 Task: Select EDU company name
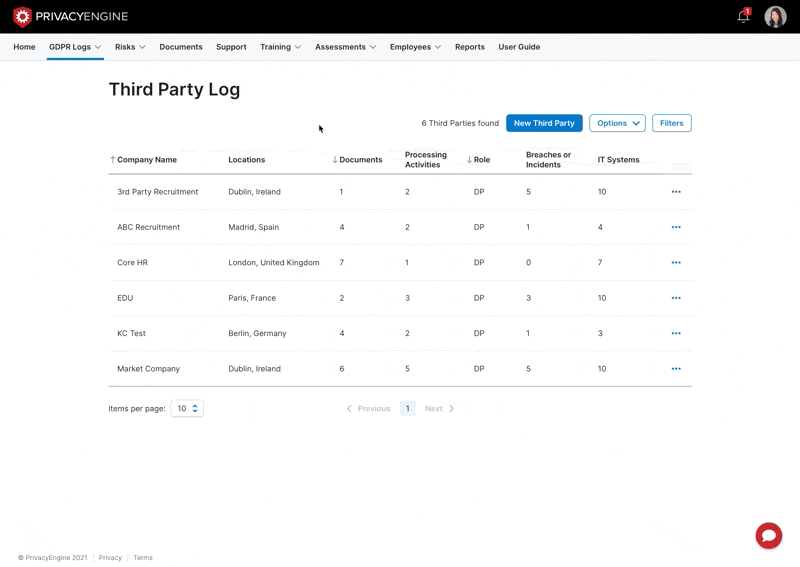[125, 298]
